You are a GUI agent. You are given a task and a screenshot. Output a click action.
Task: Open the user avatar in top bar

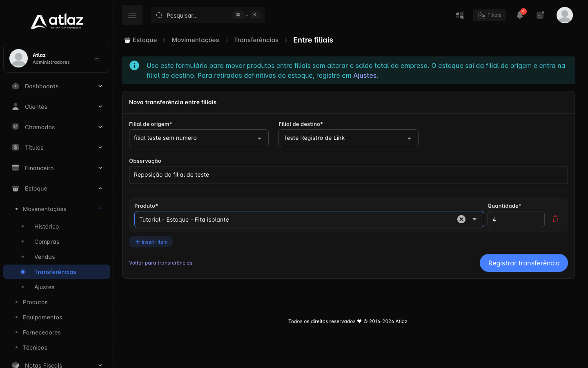click(x=565, y=15)
